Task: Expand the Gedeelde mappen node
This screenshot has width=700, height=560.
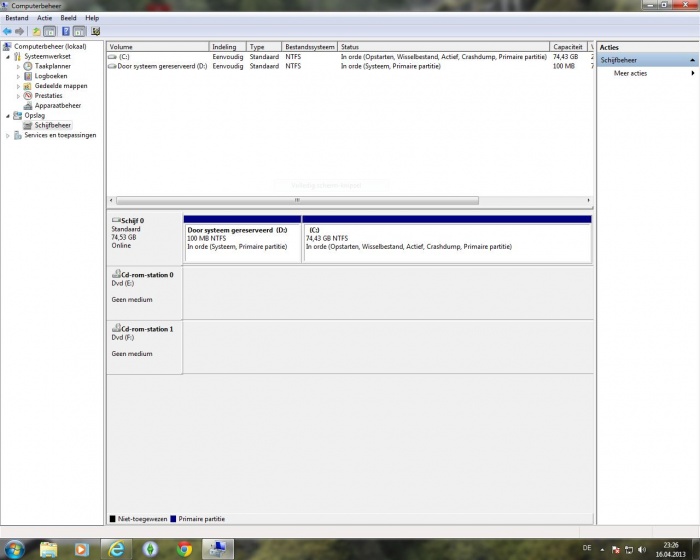Action: click(18, 86)
